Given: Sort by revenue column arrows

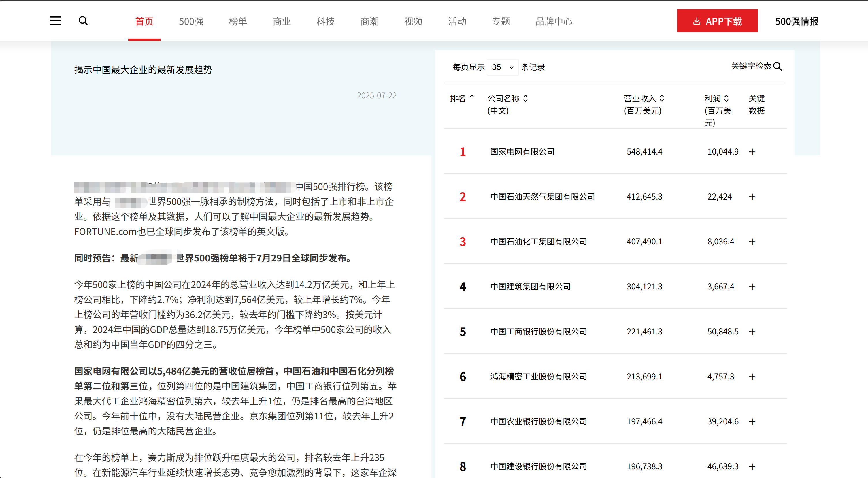Looking at the screenshot, I should (x=662, y=98).
